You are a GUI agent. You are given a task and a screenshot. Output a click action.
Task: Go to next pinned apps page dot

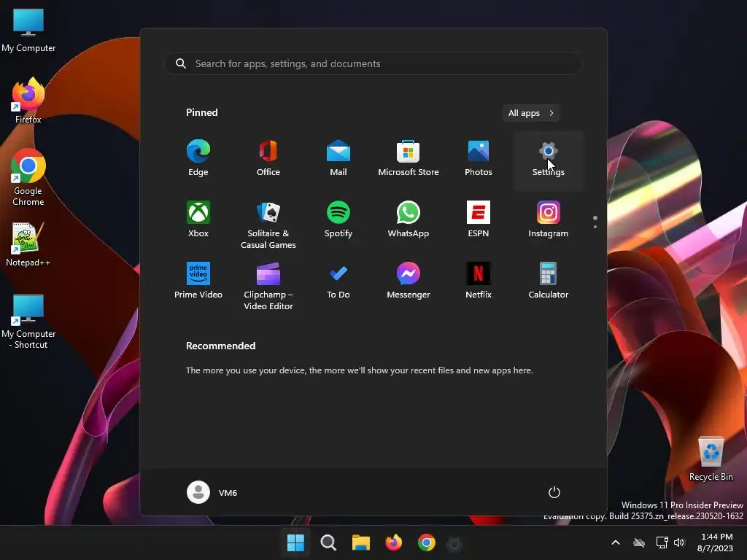(x=595, y=227)
